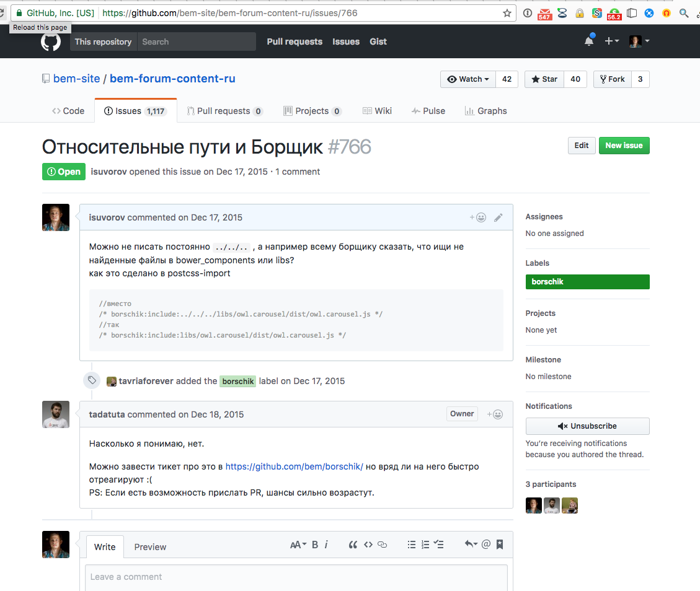This screenshot has width=700, height=591.
Task: Open the Watch dropdown
Action: [x=468, y=79]
